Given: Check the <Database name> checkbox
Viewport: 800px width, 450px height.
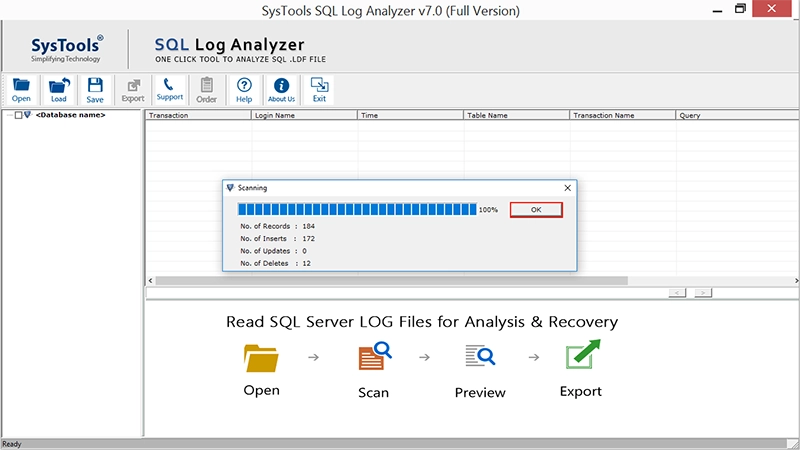Looking at the screenshot, I should pos(18,115).
